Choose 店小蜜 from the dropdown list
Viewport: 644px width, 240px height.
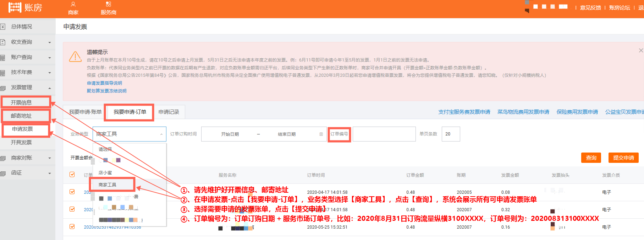pos(105,173)
